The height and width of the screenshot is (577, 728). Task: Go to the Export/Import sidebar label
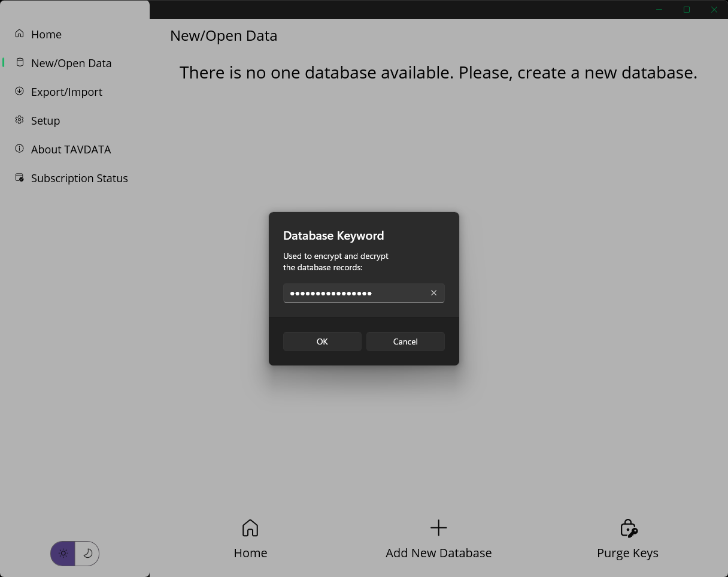point(66,92)
